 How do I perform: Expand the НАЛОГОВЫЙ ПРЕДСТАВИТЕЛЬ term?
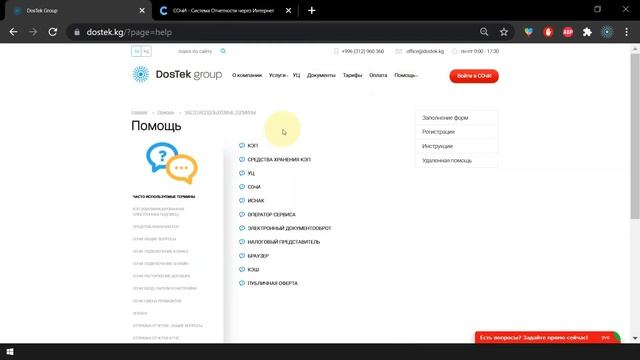coord(284,242)
